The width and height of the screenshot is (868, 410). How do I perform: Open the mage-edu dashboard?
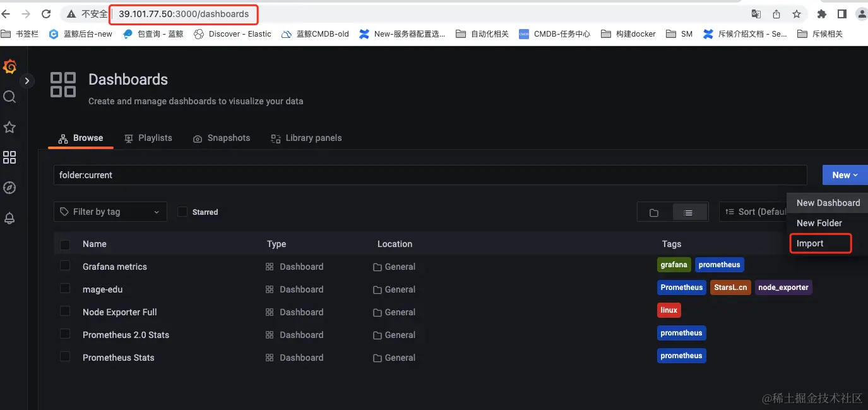[x=102, y=289]
